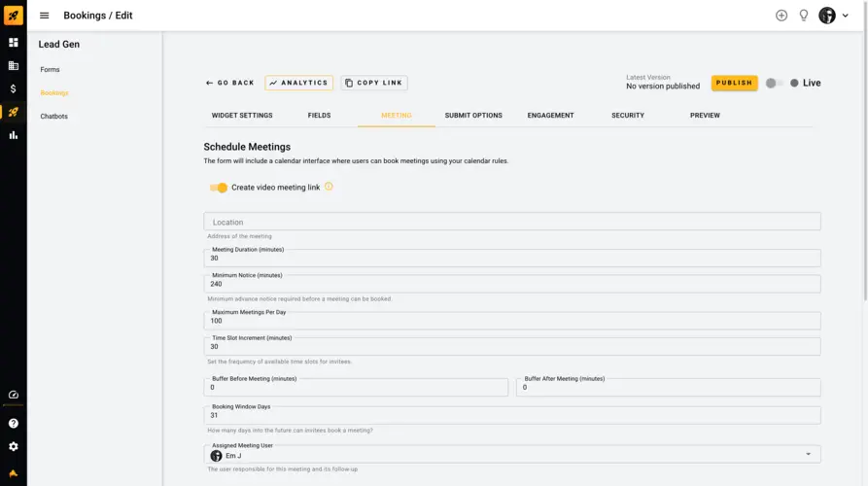This screenshot has height=486, width=868.
Task: Click Buffer After Meeting field
Action: coord(668,387)
